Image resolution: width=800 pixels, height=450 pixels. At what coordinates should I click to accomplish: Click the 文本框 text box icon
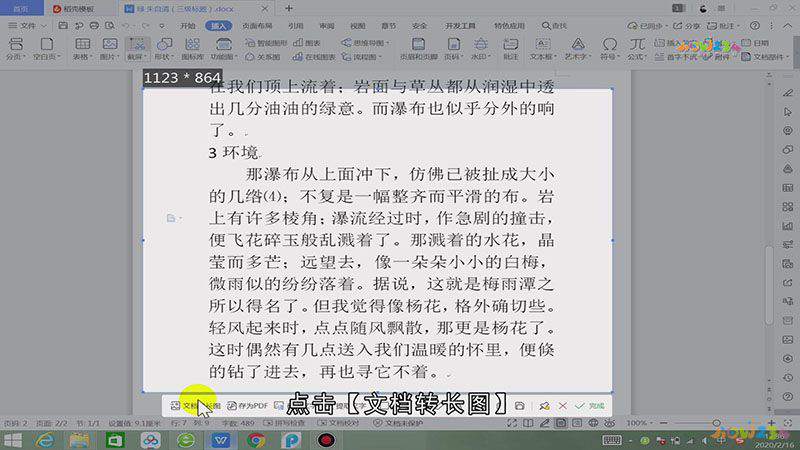click(x=543, y=49)
